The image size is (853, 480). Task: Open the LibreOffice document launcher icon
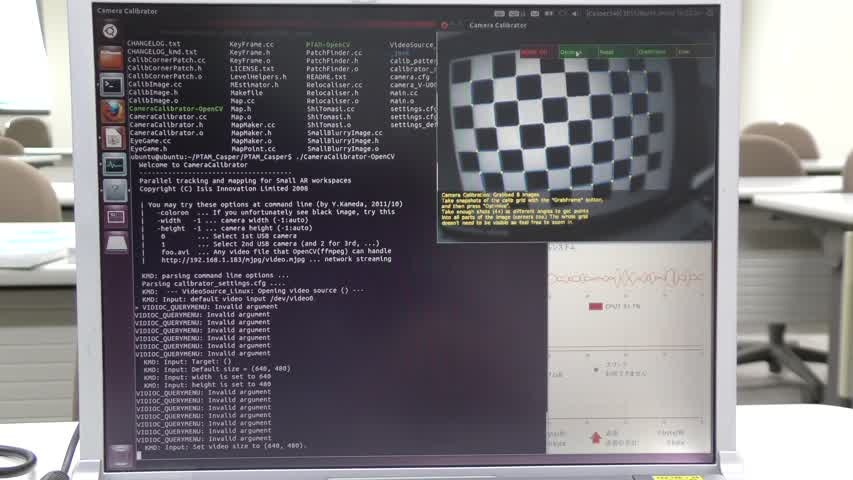(x=114, y=138)
